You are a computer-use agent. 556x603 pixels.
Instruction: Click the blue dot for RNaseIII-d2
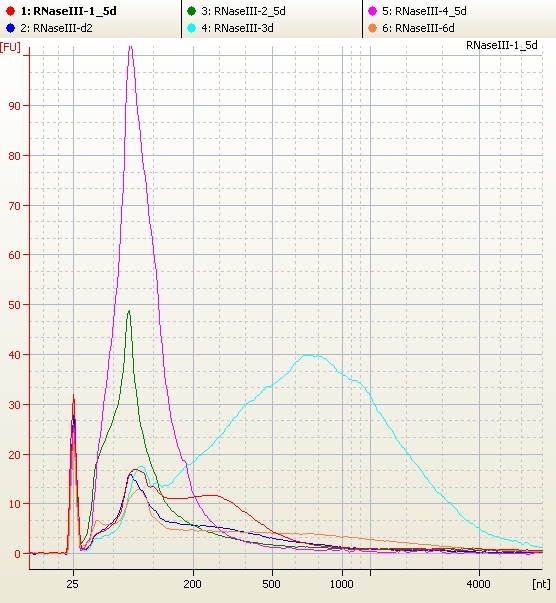pyautogui.click(x=10, y=28)
